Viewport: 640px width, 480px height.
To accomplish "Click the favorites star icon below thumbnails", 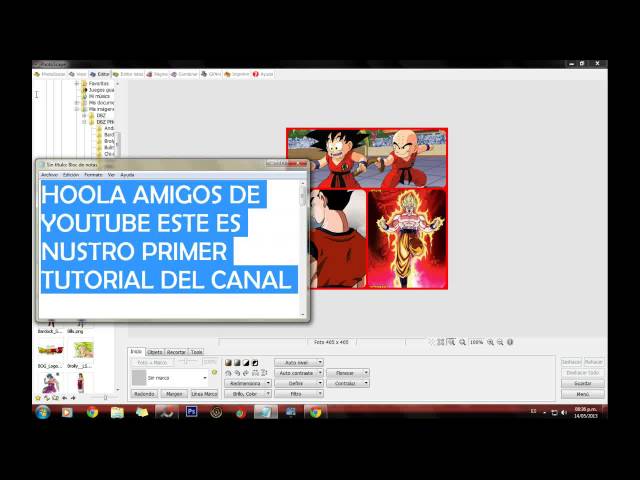I will [x=38, y=398].
